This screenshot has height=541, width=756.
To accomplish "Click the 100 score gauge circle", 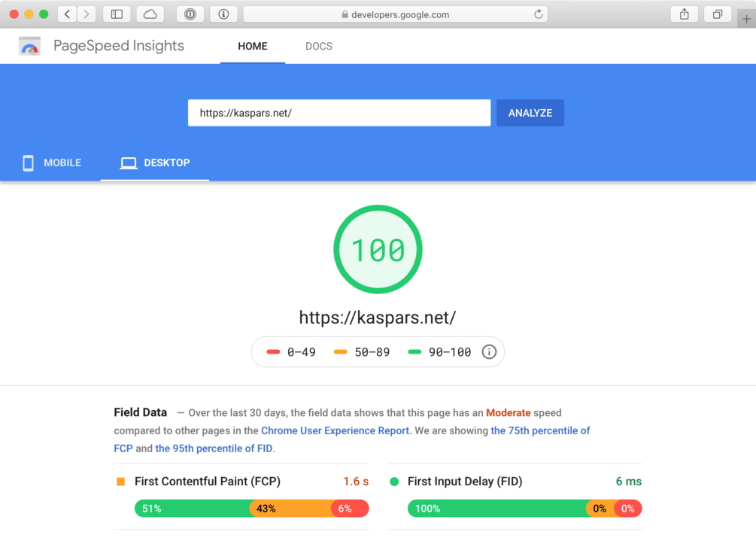I will coord(378,249).
